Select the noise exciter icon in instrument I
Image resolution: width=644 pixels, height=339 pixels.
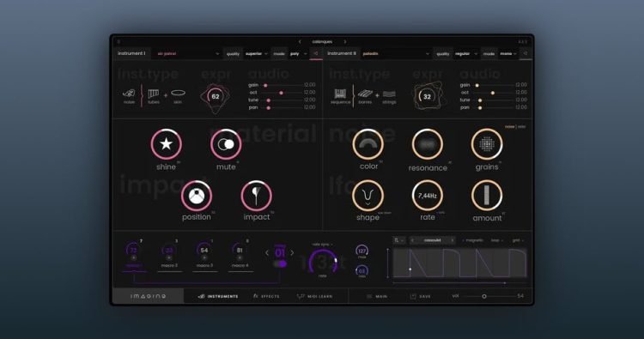[129, 94]
